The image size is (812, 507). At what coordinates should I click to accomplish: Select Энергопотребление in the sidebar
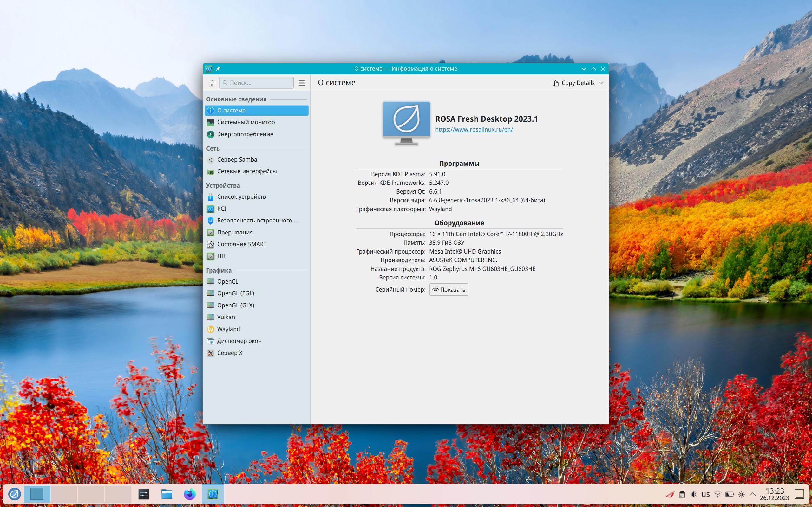(245, 134)
